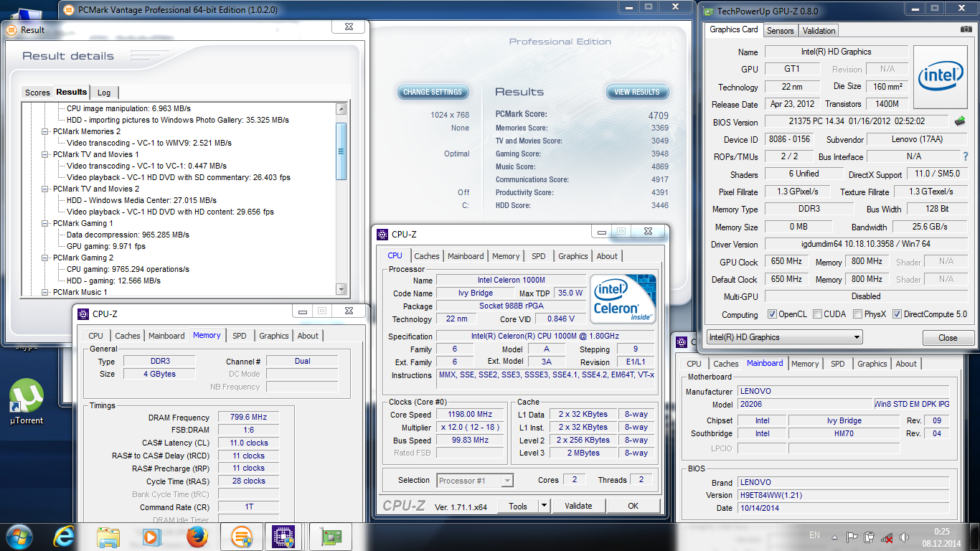Viewport: 980px width, 551px height.
Task: Open the Caches tab in front CPU-Z window
Action: tap(427, 256)
